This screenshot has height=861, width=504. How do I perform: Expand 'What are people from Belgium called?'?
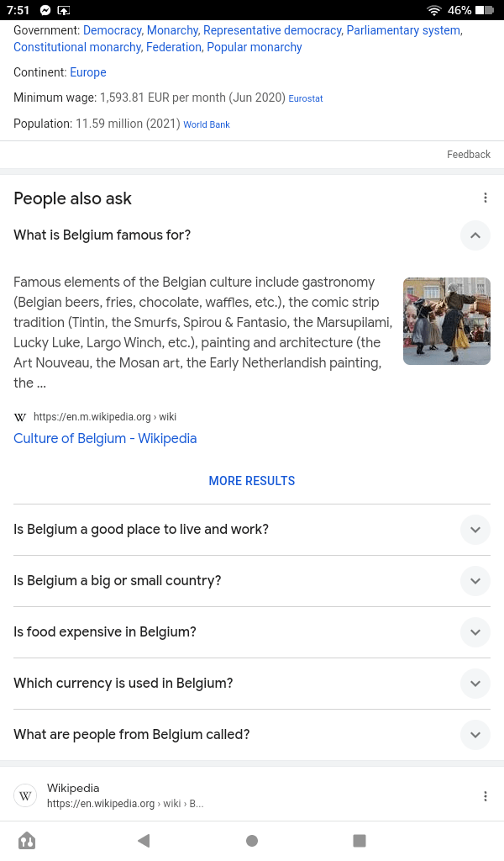pos(475,735)
